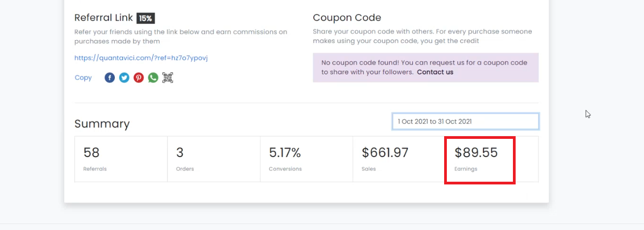Share referral link on Facebook
This screenshot has height=230, width=644.
click(x=109, y=78)
